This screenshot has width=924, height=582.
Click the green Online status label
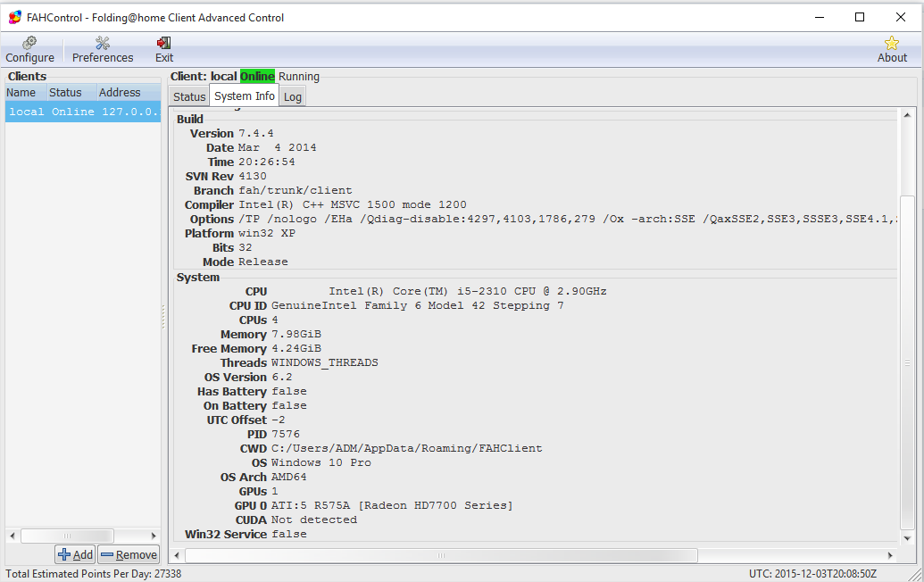(257, 77)
